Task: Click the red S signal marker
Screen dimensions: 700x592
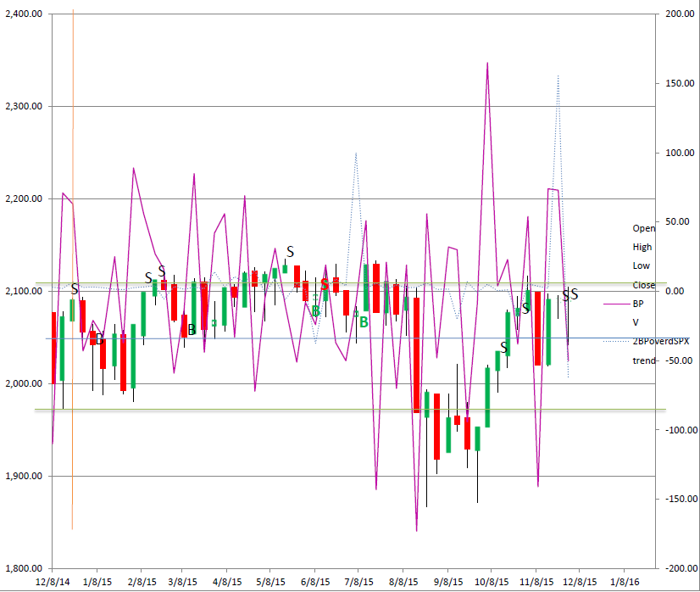Action: 324,284
